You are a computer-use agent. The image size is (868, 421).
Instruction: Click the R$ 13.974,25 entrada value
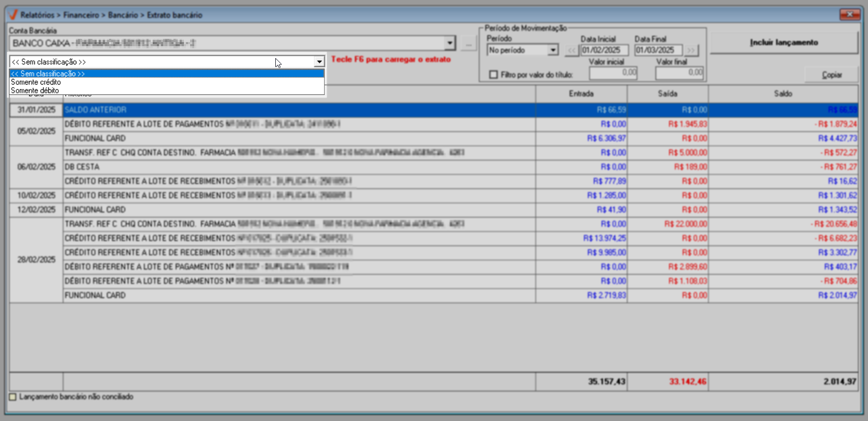(x=605, y=238)
